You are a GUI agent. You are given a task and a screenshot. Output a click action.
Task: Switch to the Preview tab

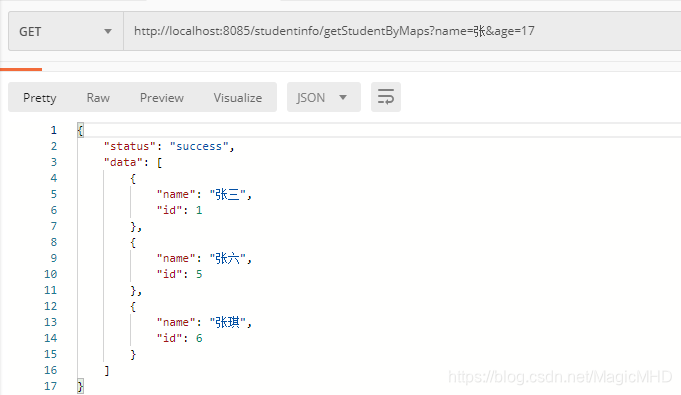(162, 97)
